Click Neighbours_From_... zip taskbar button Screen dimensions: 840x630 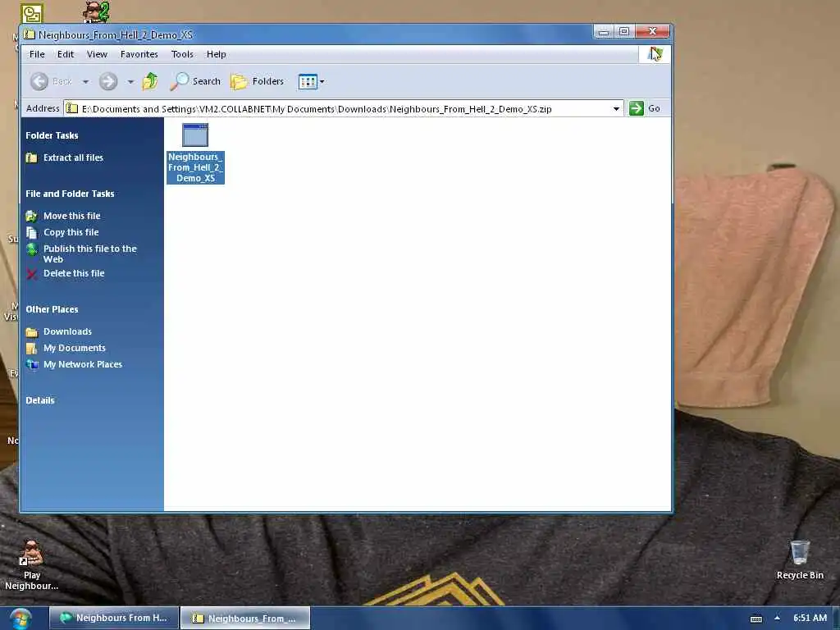245,619
